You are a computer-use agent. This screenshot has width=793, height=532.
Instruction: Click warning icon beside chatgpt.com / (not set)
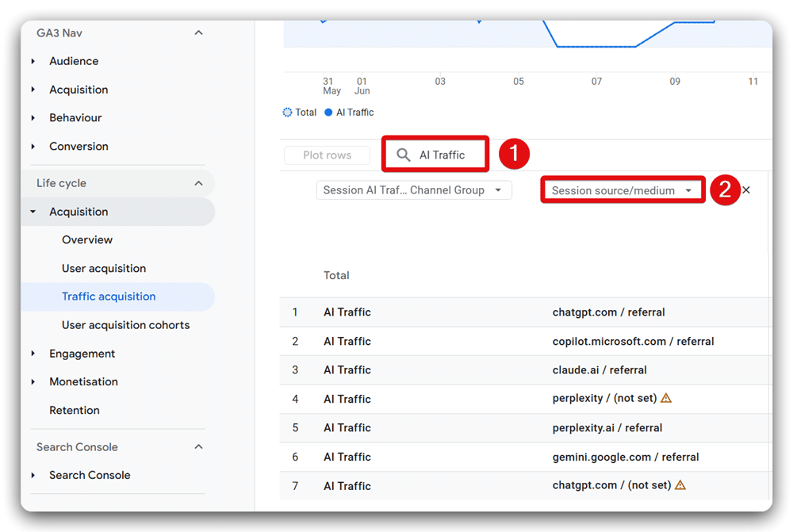(680, 485)
